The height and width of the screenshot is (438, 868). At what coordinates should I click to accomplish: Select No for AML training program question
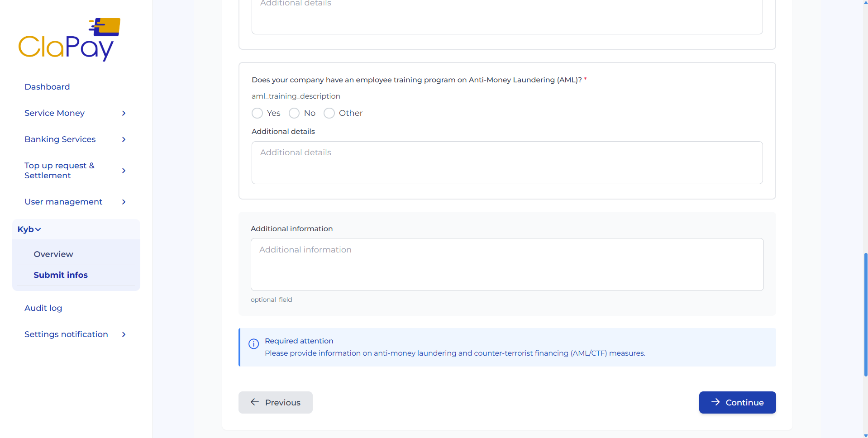[294, 113]
